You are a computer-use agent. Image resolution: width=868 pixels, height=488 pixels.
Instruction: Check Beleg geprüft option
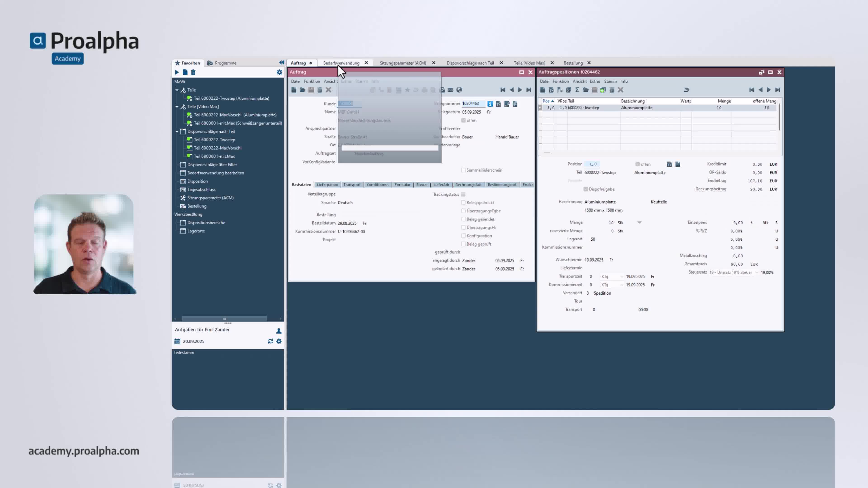tap(463, 244)
